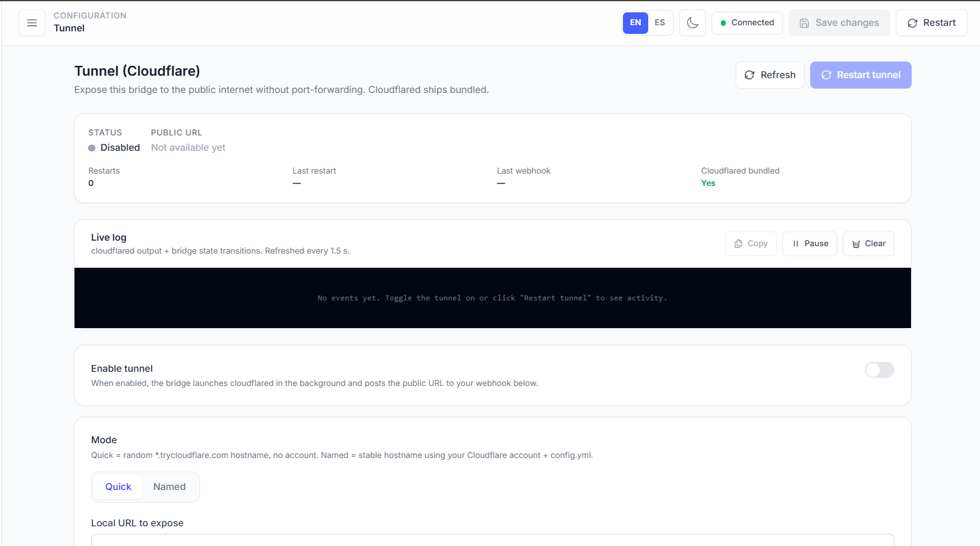Click the Local URL to expose field
Image resolution: width=980 pixels, height=546 pixels.
click(492, 540)
